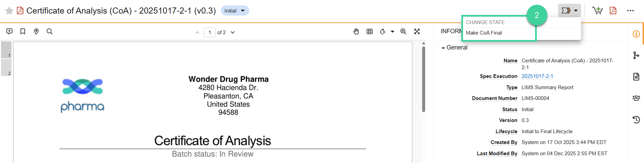Viewport: 644px width, 163px height.
Task: Select Make CoA Final menu option
Action: (484, 33)
